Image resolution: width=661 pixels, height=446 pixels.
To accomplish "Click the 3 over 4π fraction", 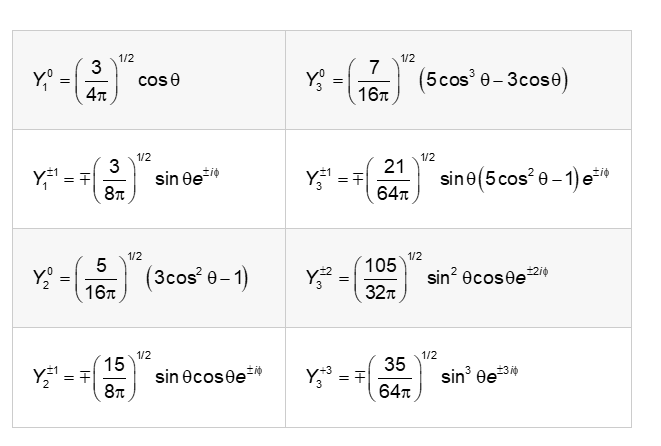I will 99,78.
